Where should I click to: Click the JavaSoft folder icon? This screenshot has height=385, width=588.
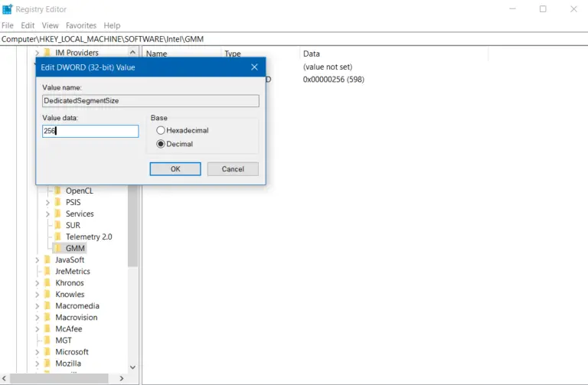click(47, 260)
